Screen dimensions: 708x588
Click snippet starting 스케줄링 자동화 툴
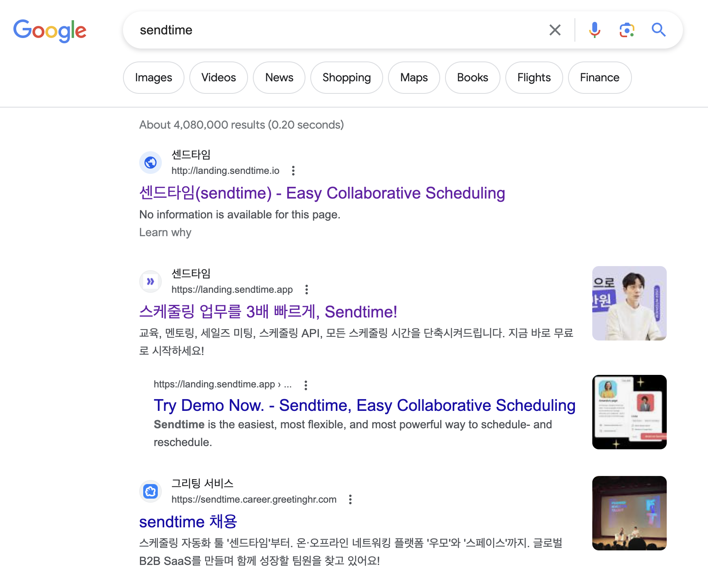351,552
